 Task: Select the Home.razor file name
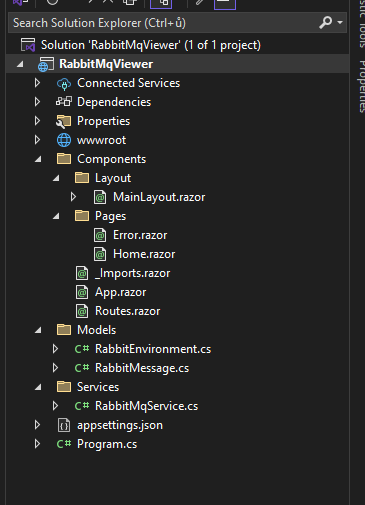coord(144,254)
